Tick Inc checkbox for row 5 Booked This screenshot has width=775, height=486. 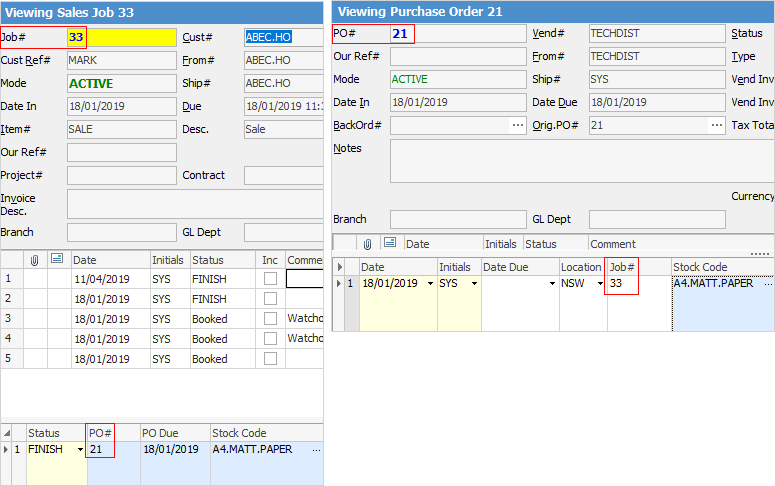tap(270, 358)
